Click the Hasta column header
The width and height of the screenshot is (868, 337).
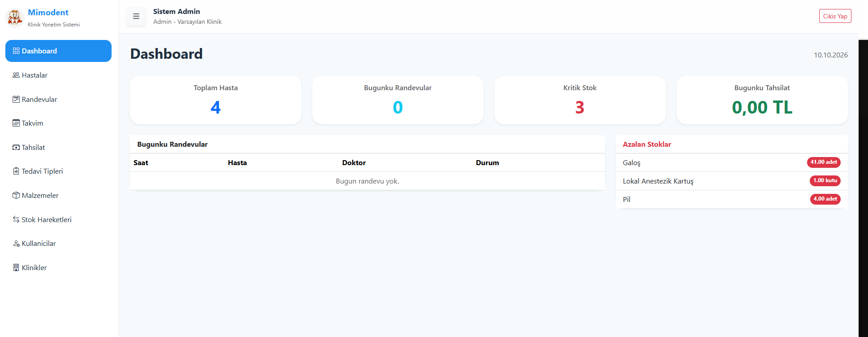tap(237, 163)
